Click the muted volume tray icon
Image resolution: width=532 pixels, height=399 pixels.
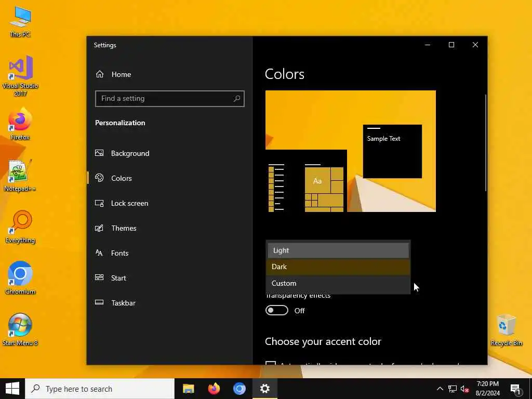tap(465, 389)
